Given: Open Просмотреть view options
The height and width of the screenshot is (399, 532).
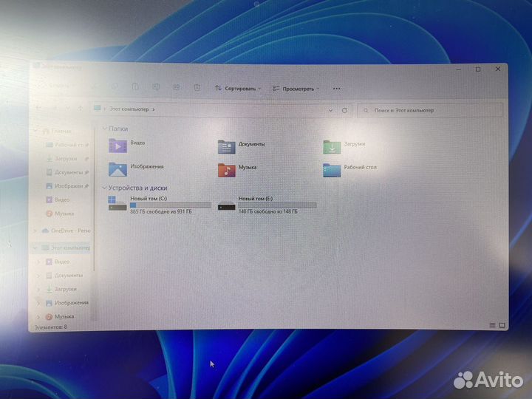Looking at the screenshot, I should coord(296,89).
